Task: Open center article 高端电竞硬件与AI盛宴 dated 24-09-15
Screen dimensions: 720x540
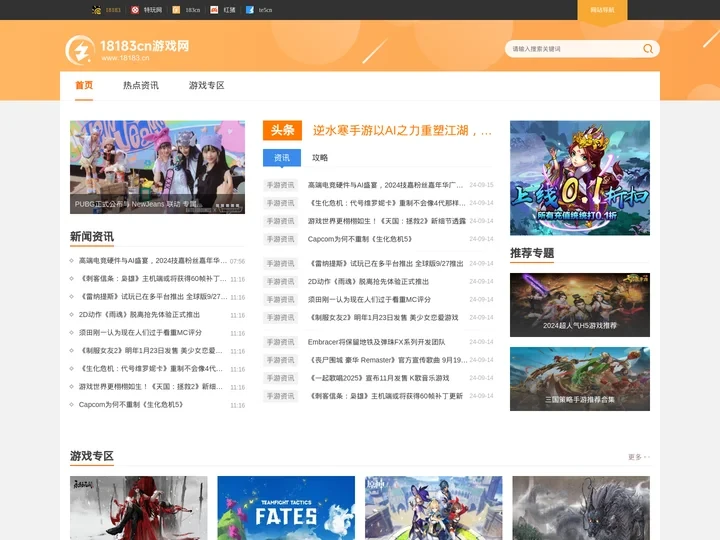Action: click(x=385, y=185)
